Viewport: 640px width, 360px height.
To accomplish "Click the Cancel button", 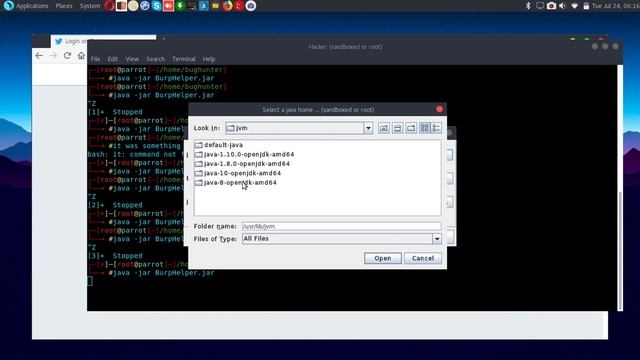I will coord(423,258).
